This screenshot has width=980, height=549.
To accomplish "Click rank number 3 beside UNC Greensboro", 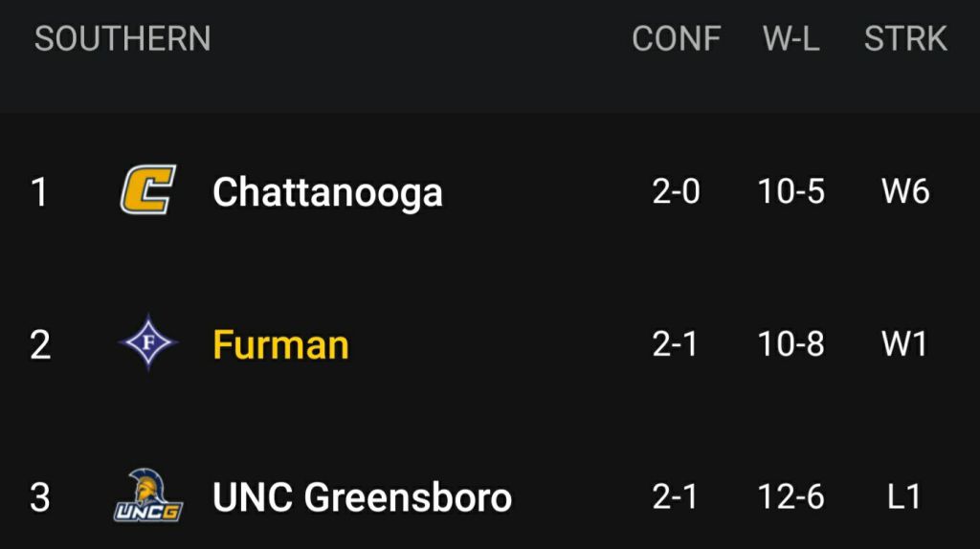I will pyautogui.click(x=39, y=497).
